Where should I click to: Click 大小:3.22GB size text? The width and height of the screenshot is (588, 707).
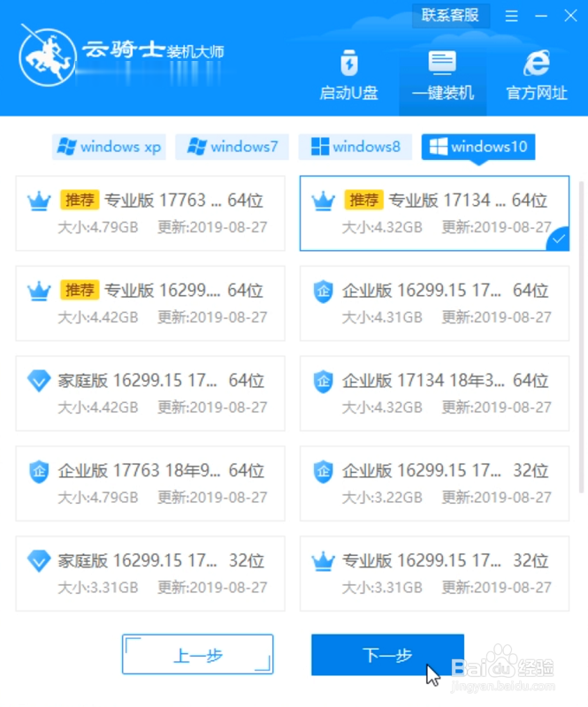click(x=382, y=498)
